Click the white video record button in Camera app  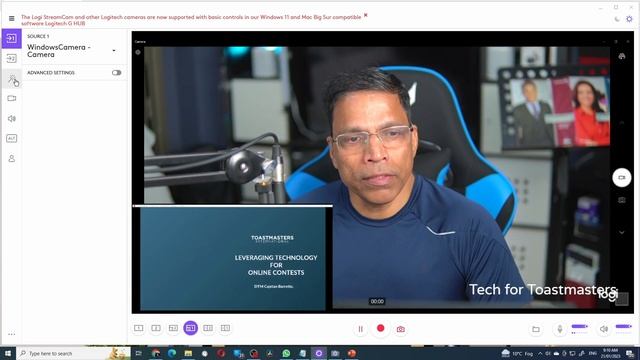(x=622, y=178)
